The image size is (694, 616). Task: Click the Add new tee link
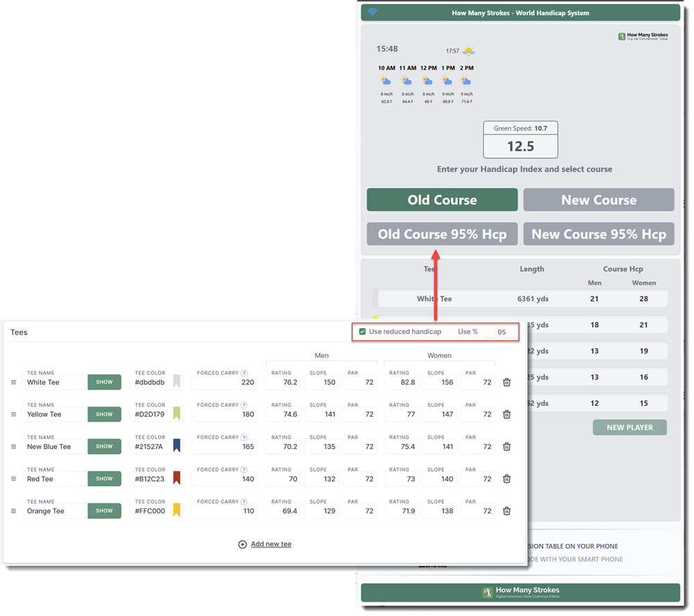271,545
